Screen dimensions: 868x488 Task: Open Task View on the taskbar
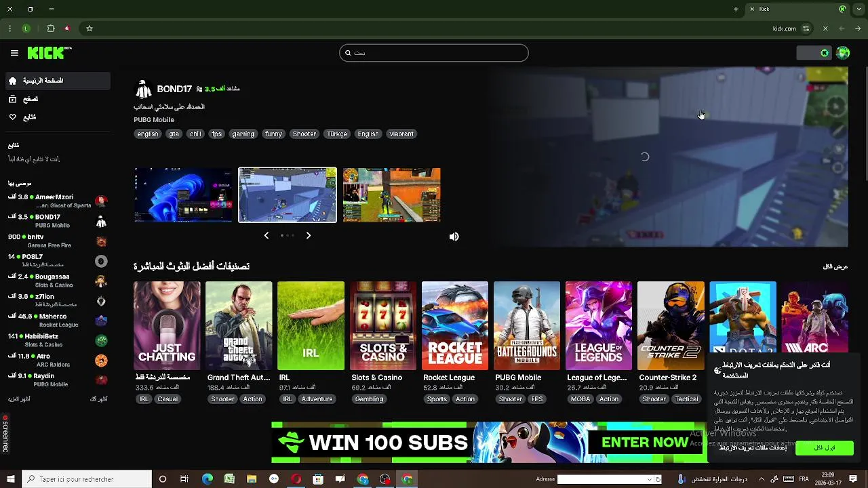[x=184, y=479]
